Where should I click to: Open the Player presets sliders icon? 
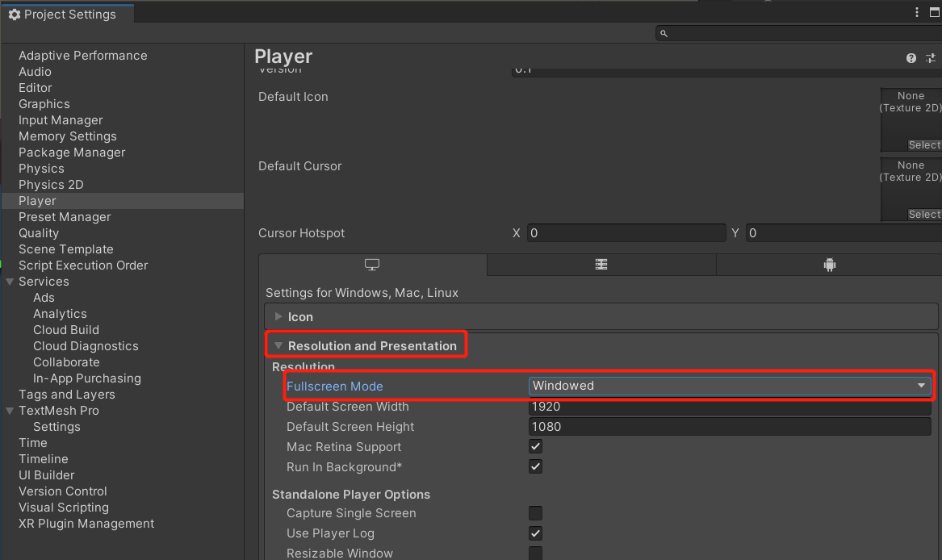click(931, 58)
